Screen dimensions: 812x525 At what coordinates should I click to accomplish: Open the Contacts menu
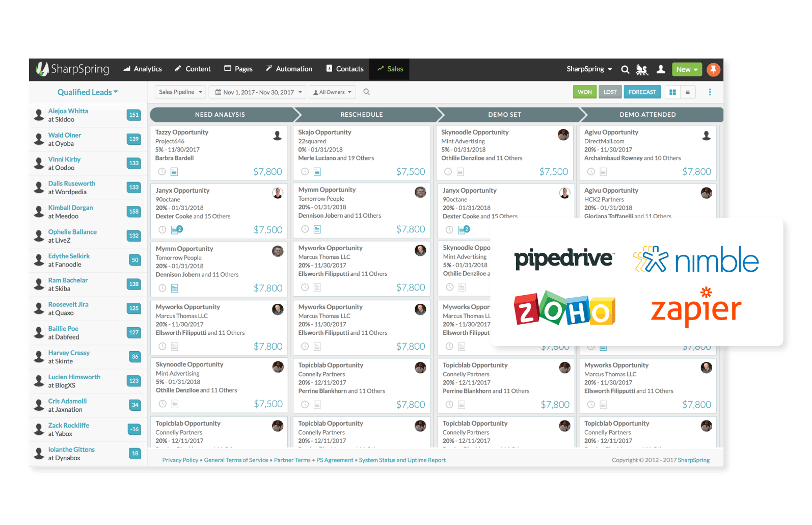coord(345,69)
